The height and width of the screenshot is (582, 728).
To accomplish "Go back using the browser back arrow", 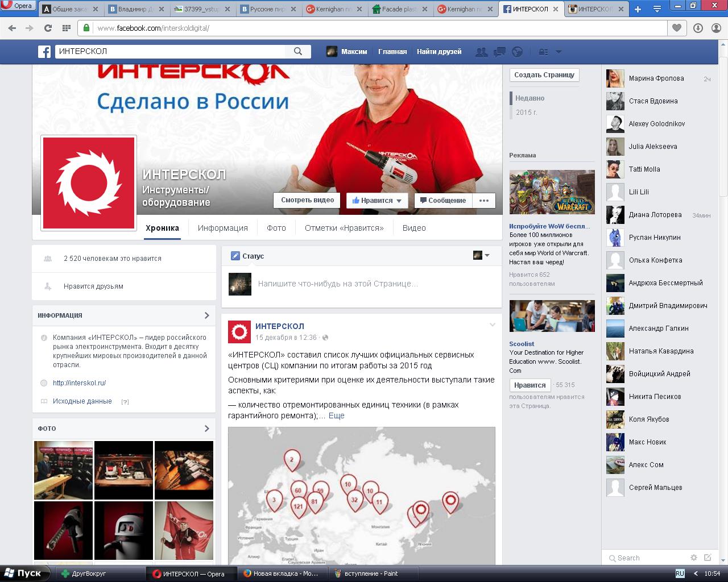I will [13, 28].
